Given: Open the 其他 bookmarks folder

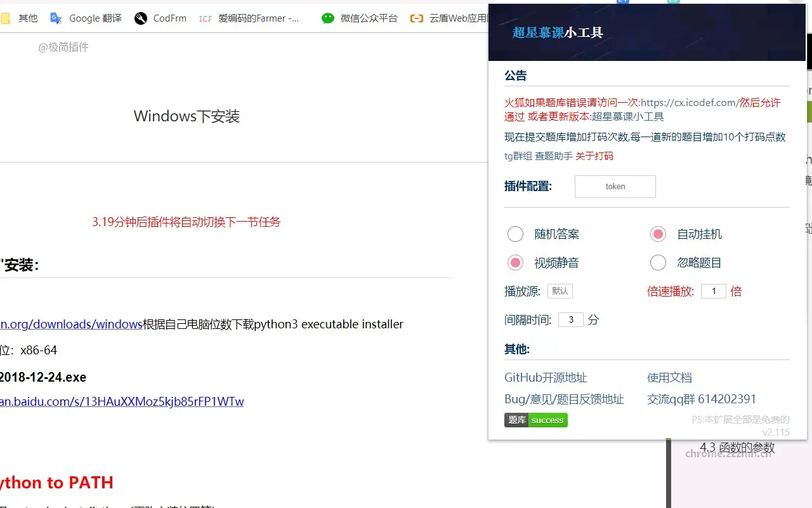Looking at the screenshot, I should coord(19,18).
